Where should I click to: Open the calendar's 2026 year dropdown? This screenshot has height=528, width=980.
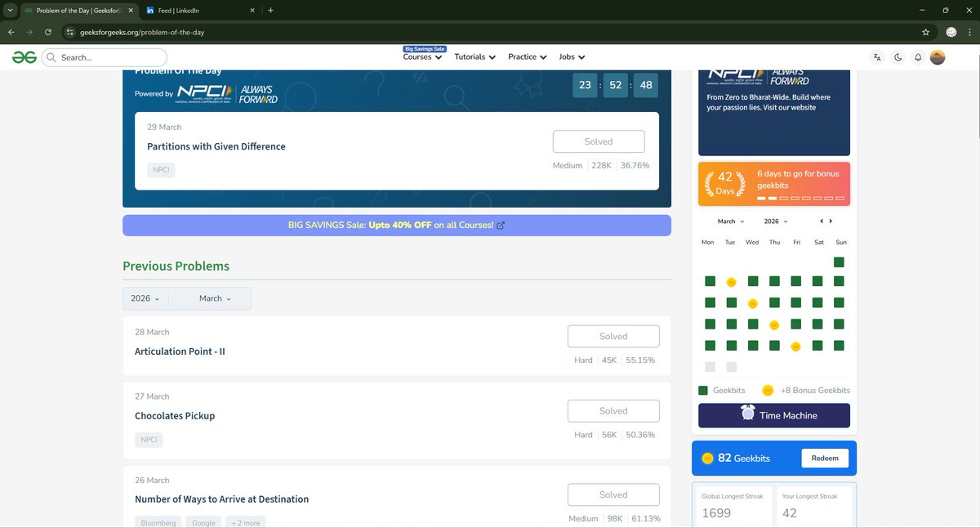coord(777,221)
